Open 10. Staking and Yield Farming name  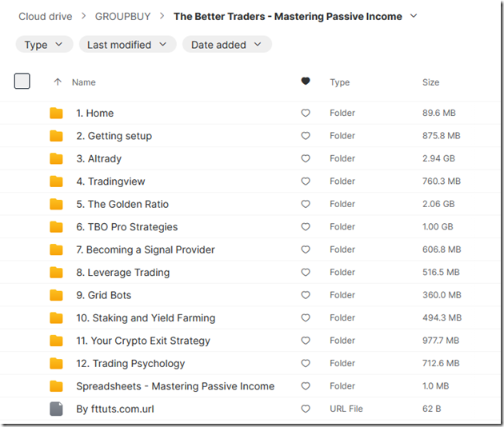[146, 318]
